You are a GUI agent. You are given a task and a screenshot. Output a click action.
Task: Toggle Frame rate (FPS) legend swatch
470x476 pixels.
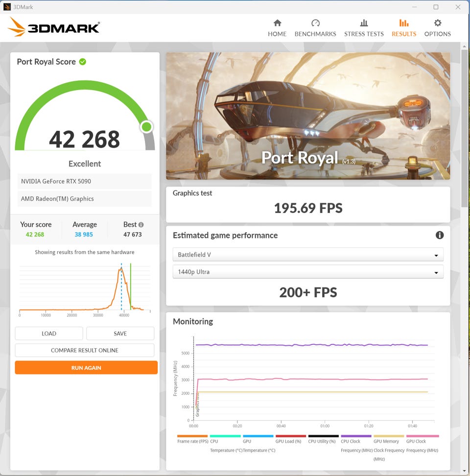coord(192,436)
